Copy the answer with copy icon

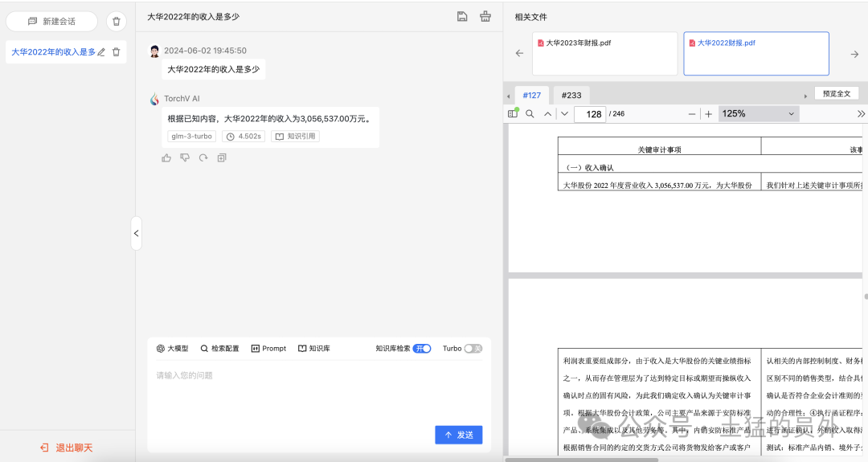click(x=222, y=158)
